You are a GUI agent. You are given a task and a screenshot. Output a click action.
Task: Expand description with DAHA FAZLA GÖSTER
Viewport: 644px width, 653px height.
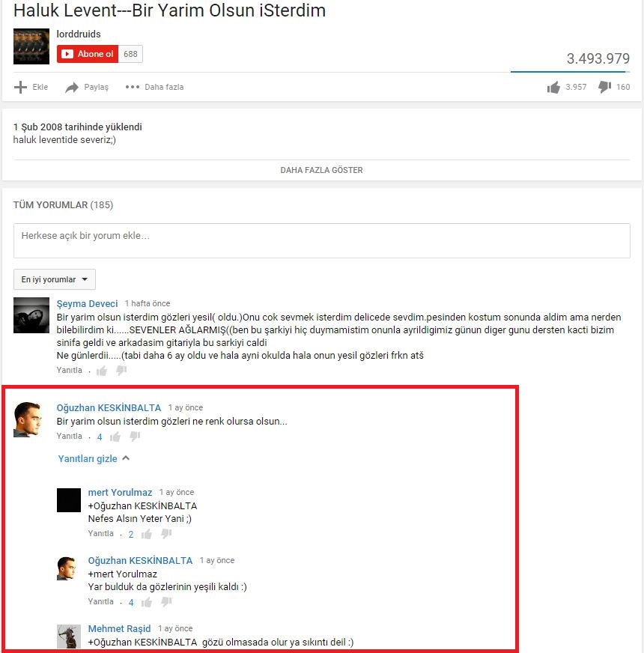321,170
